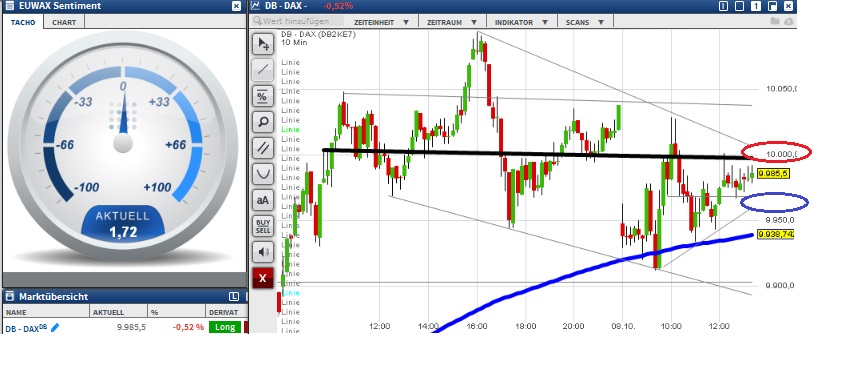The width and height of the screenshot is (854, 371).
Task: Click the yellow 9.938,74 price label
Action: [x=775, y=234]
